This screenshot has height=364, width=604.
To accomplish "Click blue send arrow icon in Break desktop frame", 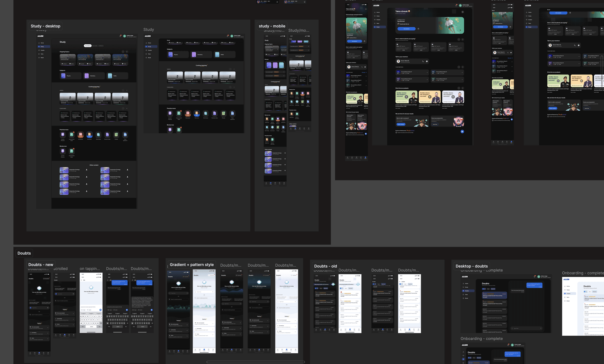I will point(462,132).
